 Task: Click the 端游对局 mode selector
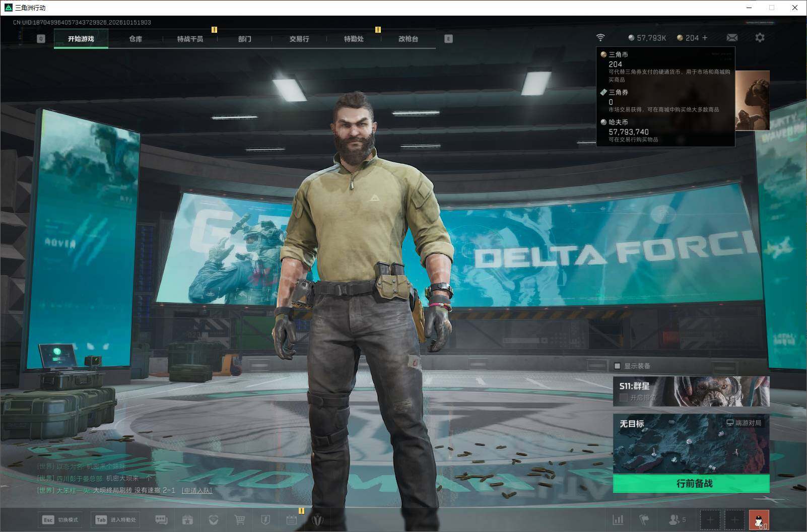(744, 423)
